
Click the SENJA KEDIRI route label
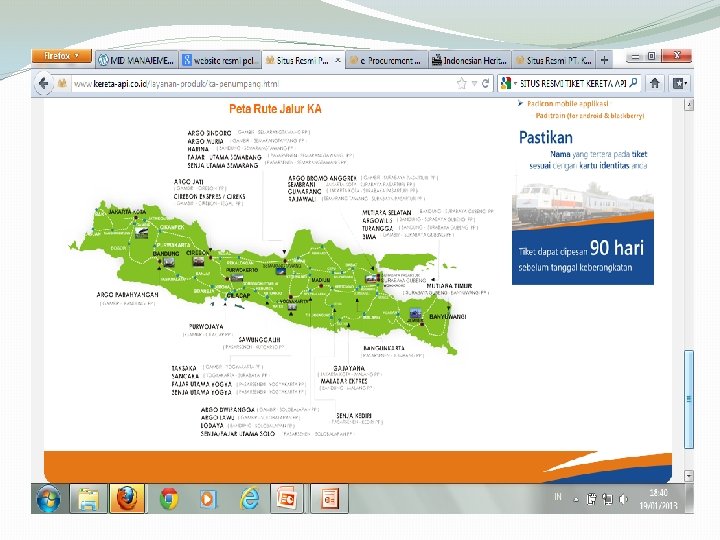[x=354, y=416]
